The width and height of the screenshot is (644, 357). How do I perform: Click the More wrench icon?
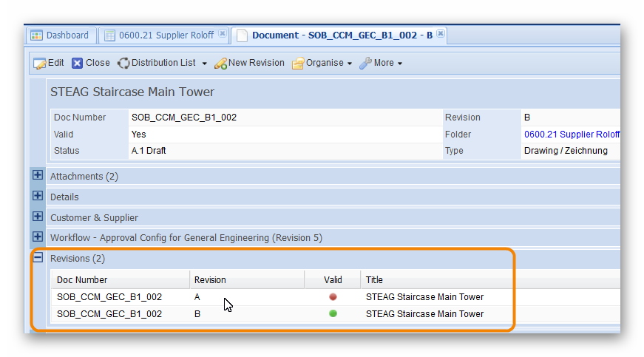[365, 64]
